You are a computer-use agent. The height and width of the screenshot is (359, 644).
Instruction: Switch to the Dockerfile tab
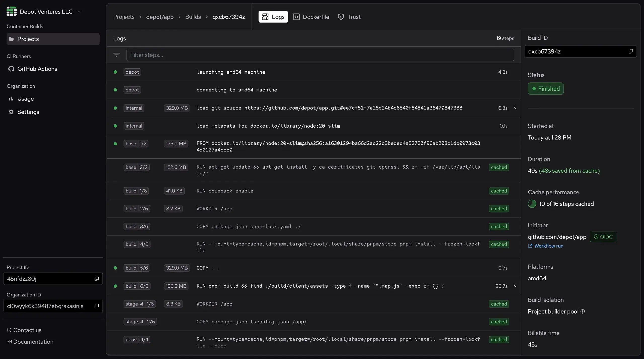pyautogui.click(x=311, y=17)
